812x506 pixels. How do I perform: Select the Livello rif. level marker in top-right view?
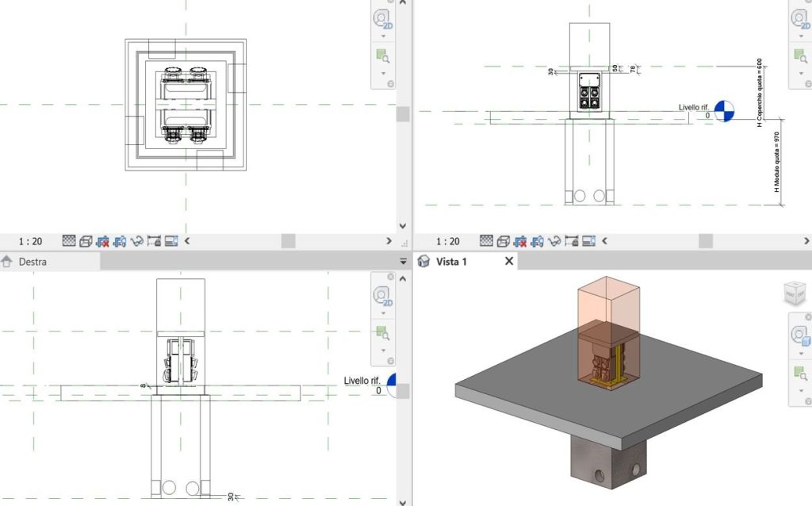pyautogui.click(x=723, y=112)
